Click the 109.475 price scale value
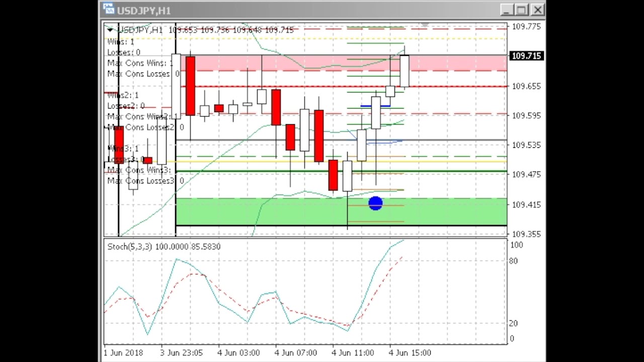Image resolution: width=644 pixels, height=362 pixels. tap(526, 174)
